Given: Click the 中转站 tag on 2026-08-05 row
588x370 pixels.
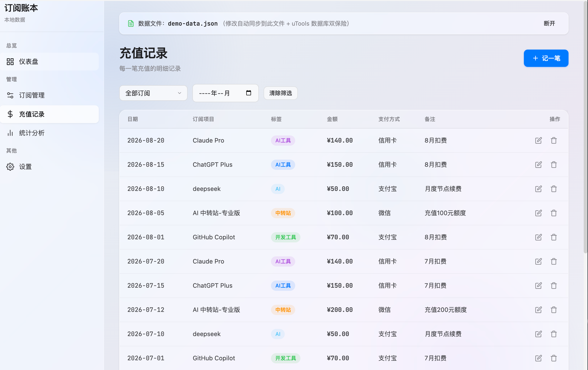Looking at the screenshot, I should [x=283, y=213].
